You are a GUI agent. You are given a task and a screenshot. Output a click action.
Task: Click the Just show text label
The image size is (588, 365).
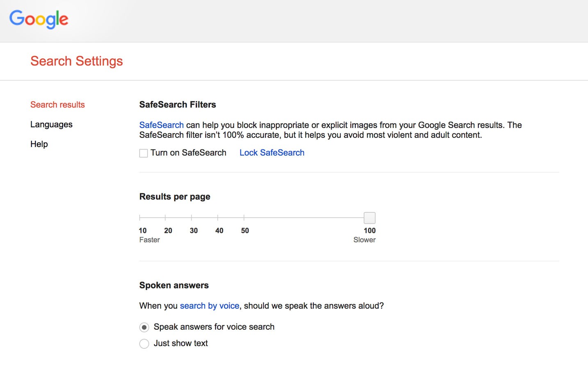(180, 343)
